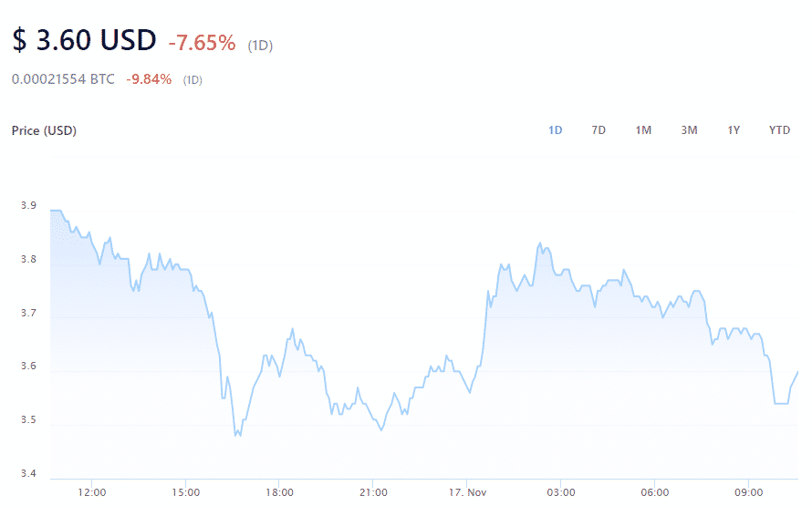Click the $ 3.60 USD price headline
The height and width of the screenshot is (506, 812).
coord(85,42)
